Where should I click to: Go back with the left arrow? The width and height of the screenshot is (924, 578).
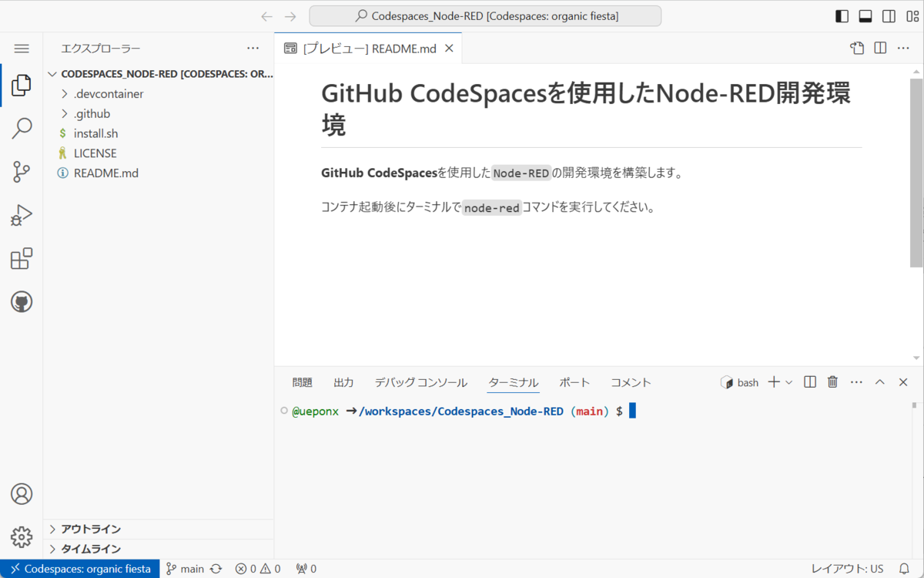[x=266, y=16]
